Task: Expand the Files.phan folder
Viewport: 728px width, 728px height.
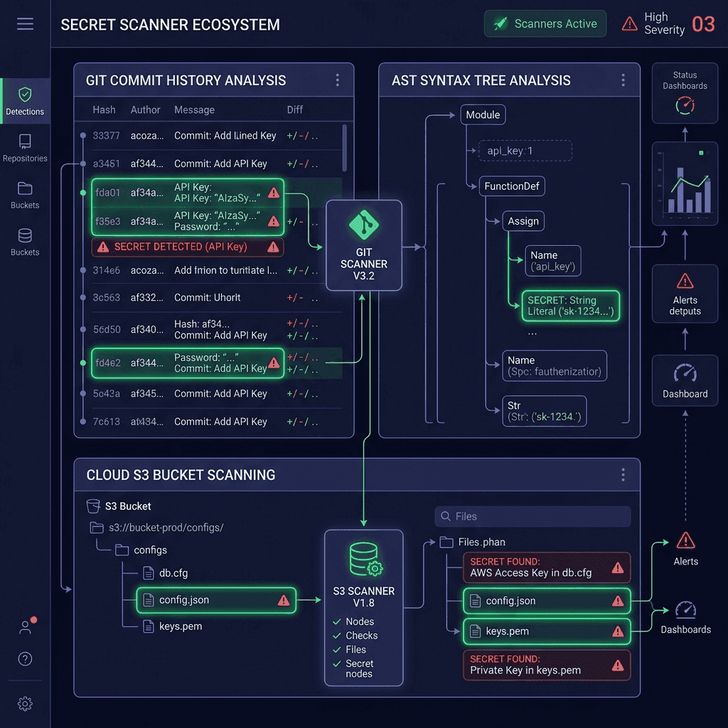Action: click(446, 542)
